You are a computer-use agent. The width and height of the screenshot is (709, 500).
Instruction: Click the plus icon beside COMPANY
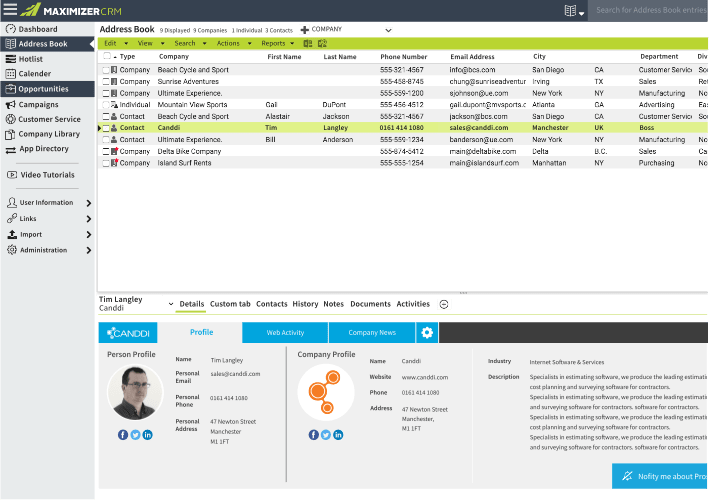click(x=305, y=30)
